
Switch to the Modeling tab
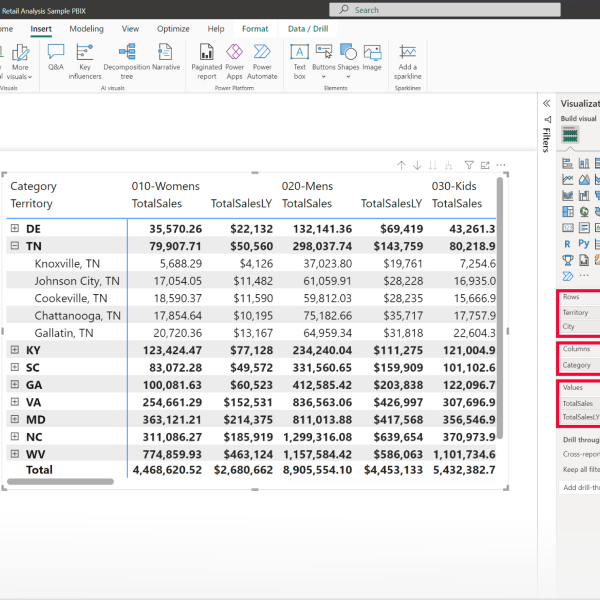(x=86, y=29)
